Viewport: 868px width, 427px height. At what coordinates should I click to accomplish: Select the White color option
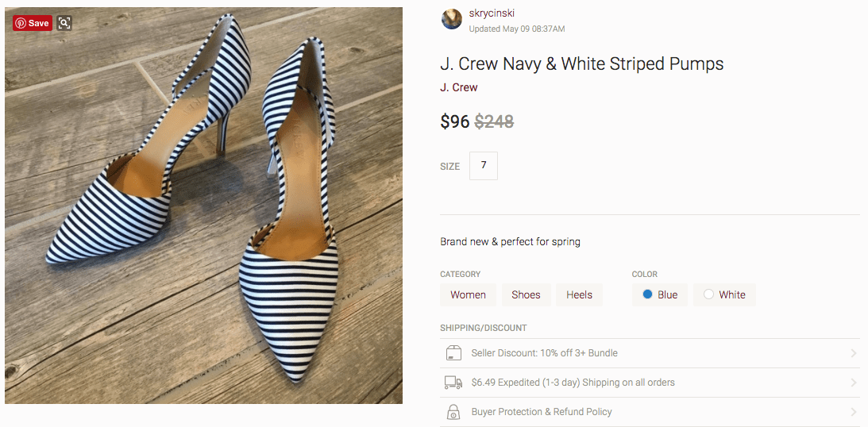tap(724, 294)
